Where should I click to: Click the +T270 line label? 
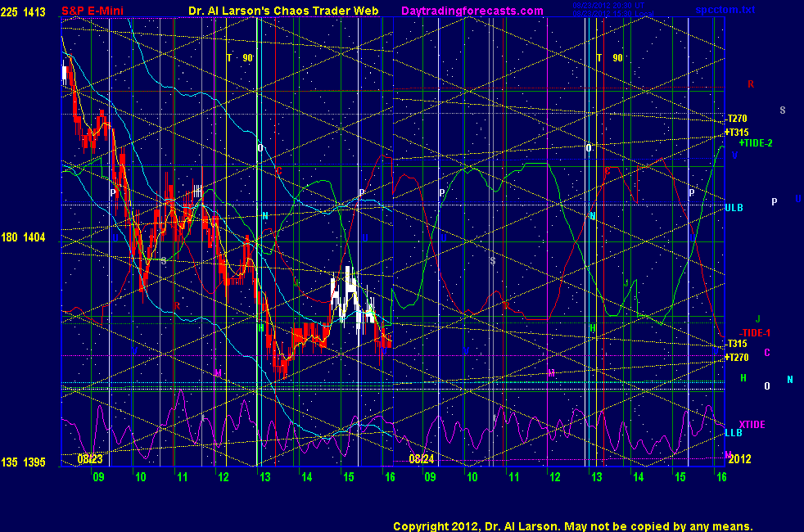pyautogui.click(x=737, y=357)
